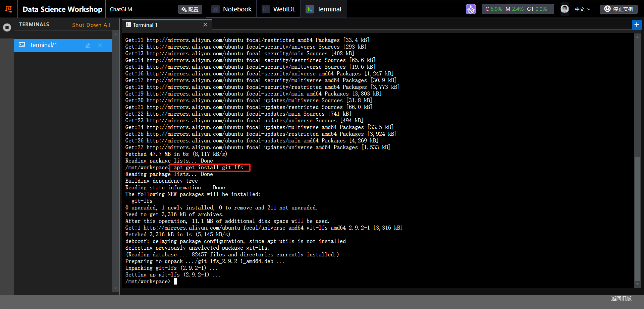Click 返回旧版 to return to old version
Image resolution: width=644 pixels, height=309 pixels.
click(x=621, y=298)
